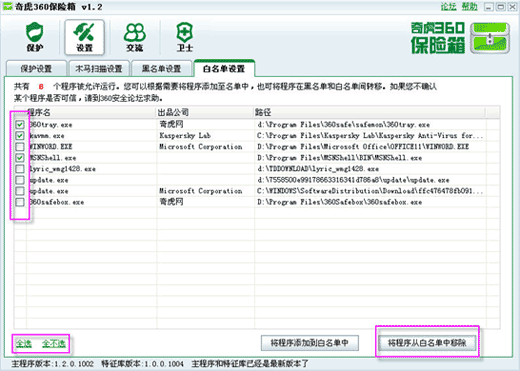Uncheck the 360tray.exe checkbox
The width and height of the screenshot is (520, 371).
(20, 125)
